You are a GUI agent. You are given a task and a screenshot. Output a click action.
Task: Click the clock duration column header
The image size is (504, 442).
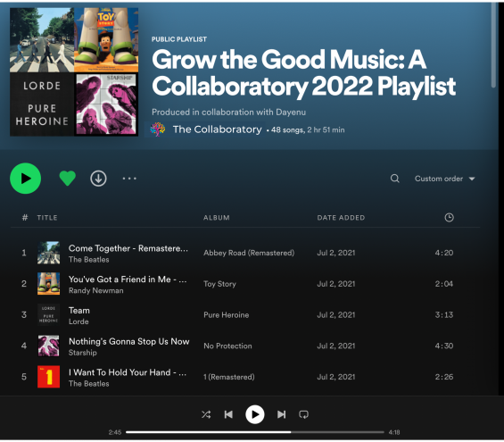[x=449, y=218]
